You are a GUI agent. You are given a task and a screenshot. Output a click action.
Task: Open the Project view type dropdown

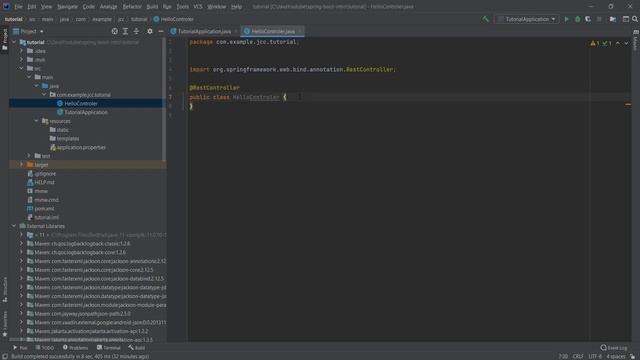[28, 31]
